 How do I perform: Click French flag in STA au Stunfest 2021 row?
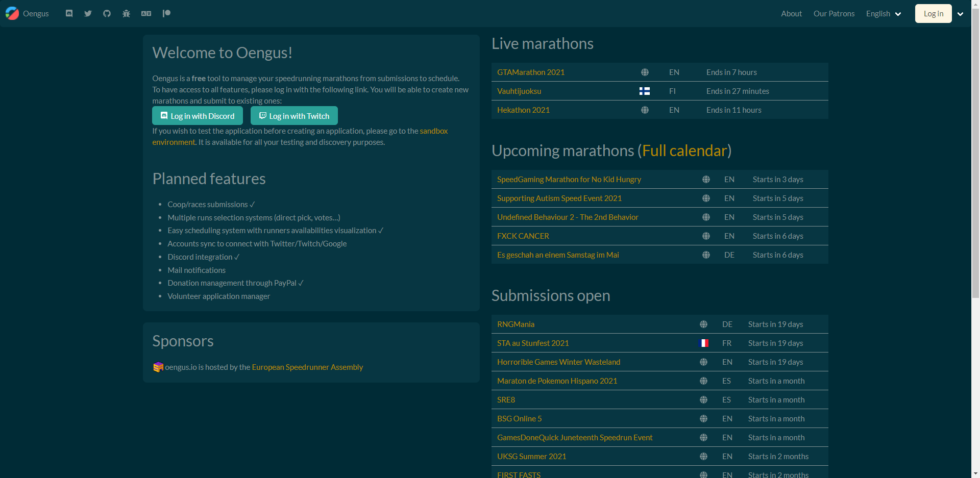(703, 343)
